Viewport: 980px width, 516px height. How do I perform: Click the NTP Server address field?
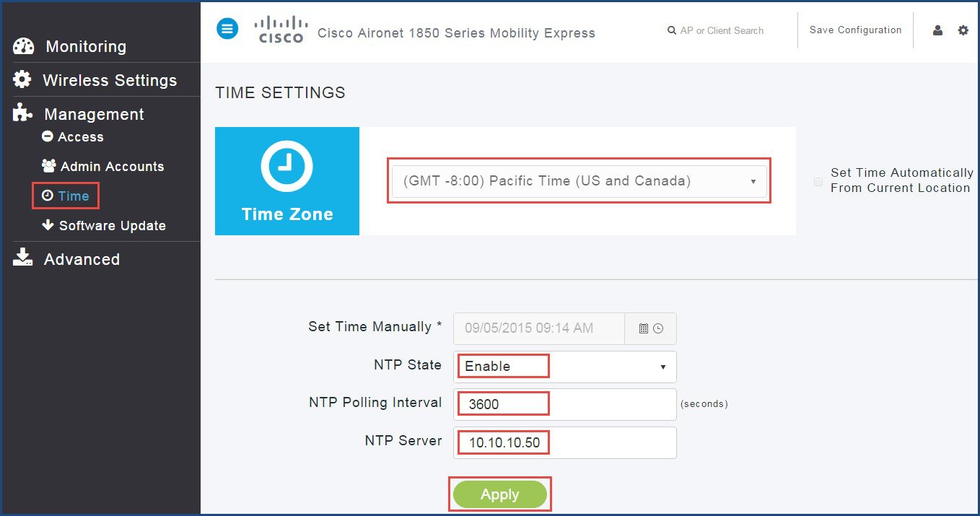pos(565,442)
